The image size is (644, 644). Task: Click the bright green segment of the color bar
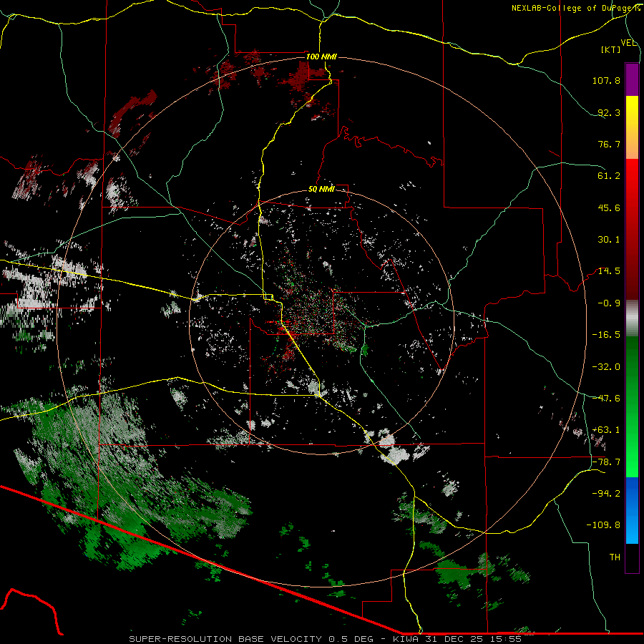[632, 406]
